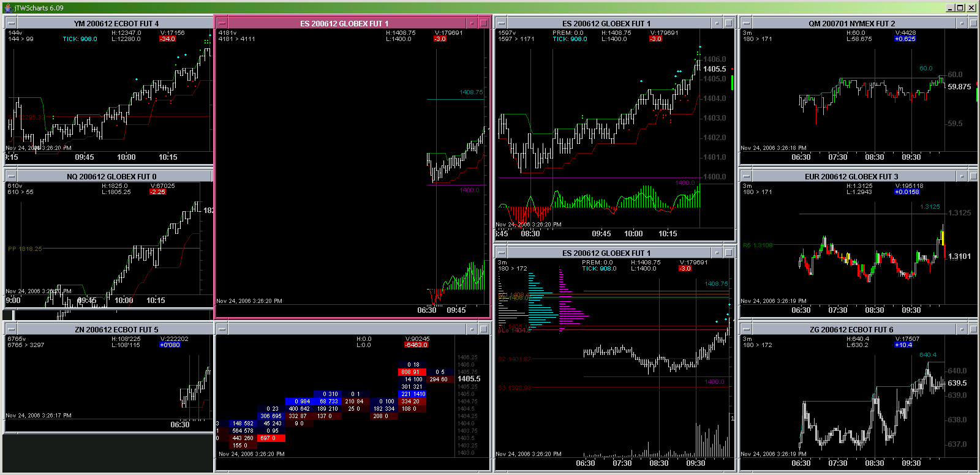The image size is (980, 475).
Task: Select the ZN 200612 ECBOT FUT 5 title bar
Action: click(116, 329)
